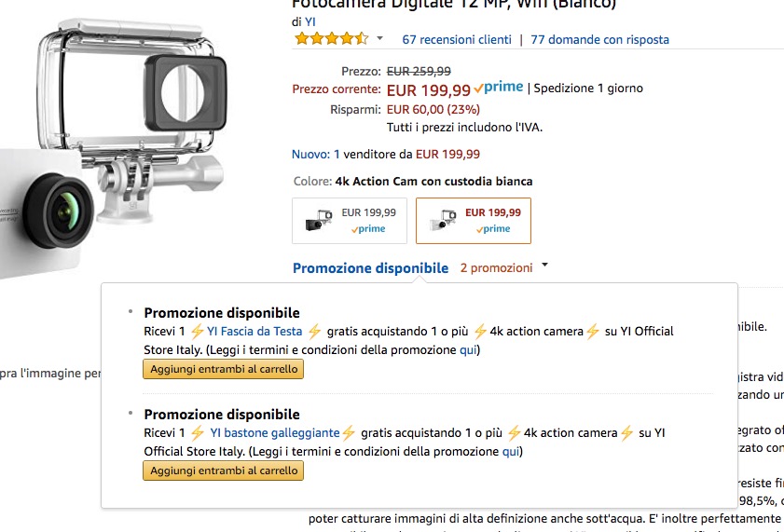
Task: Open the star rating breakdown dropdown arrow
Action: (379, 39)
